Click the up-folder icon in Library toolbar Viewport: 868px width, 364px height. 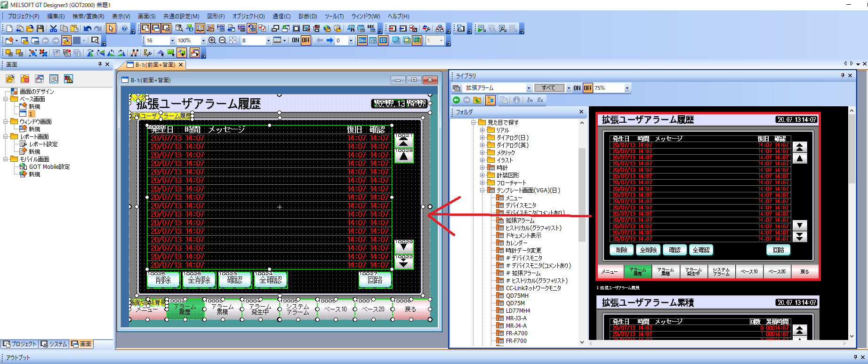tap(477, 100)
